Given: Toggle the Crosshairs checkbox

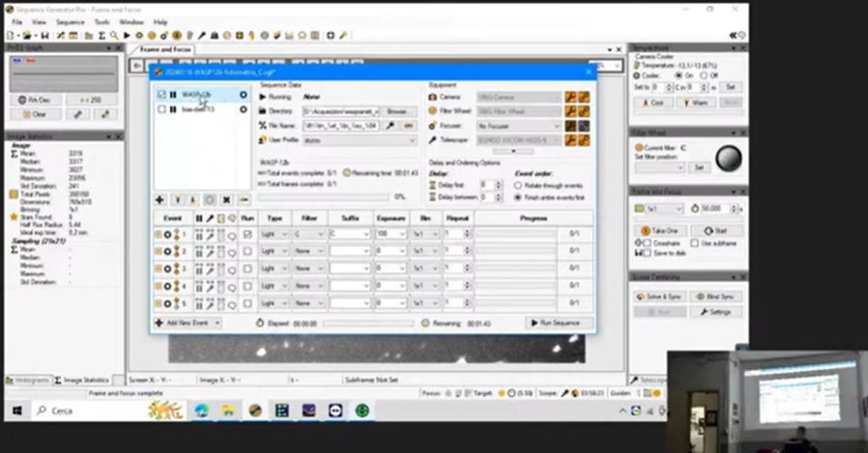Looking at the screenshot, I should 647,243.
